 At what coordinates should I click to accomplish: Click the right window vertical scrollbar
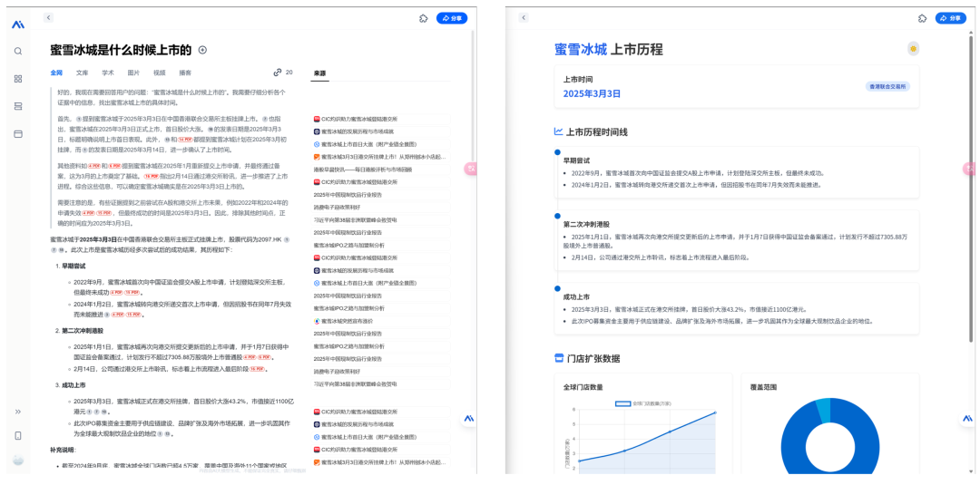click(x=971, y=188)
